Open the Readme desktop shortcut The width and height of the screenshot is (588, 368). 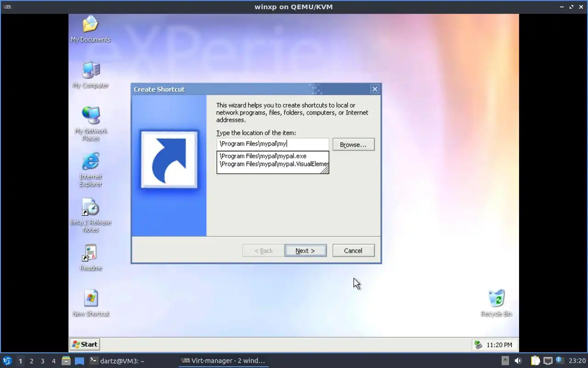pyautogui.click(x=90, y=258)
